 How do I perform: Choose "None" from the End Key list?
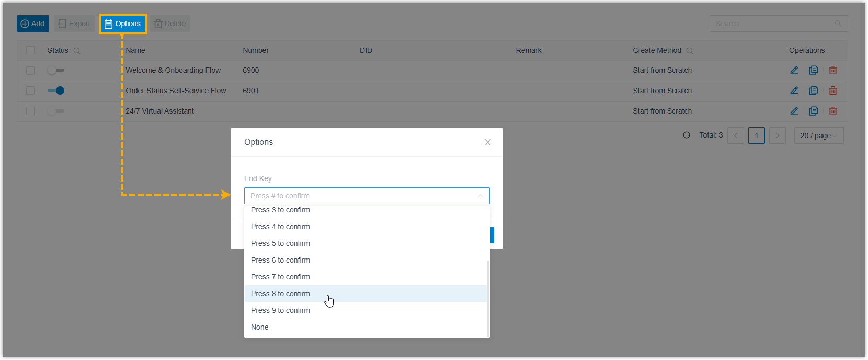(260, 327)
